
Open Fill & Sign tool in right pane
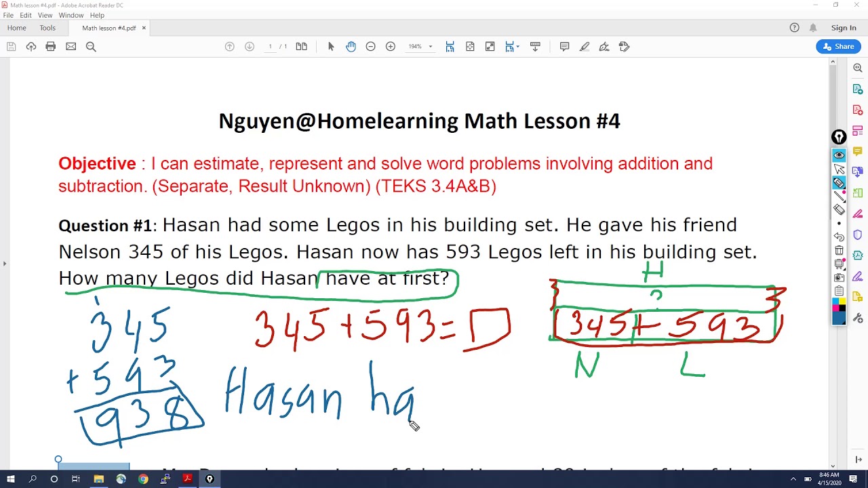858,277
